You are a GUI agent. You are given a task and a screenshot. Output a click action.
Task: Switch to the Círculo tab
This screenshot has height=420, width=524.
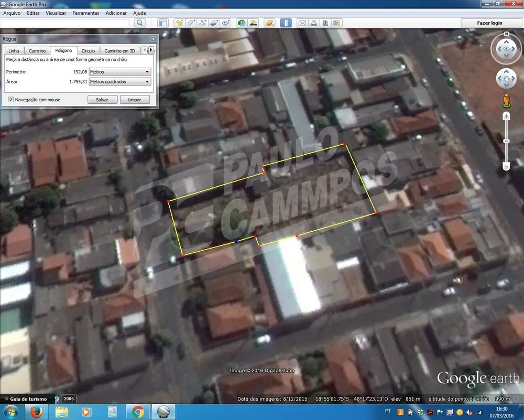[88, 50]
